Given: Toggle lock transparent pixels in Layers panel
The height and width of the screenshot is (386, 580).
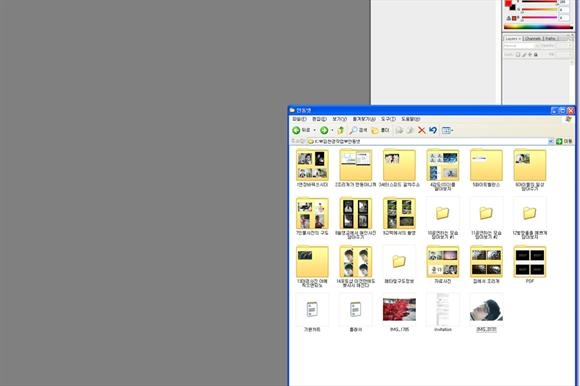Looking at the screenshot, I should click(x=518, y=54).
